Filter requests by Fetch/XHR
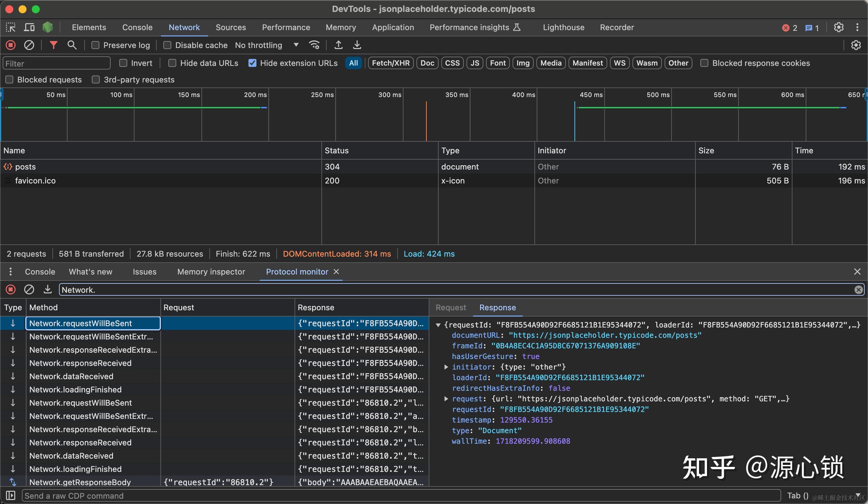 pos(391,63)
